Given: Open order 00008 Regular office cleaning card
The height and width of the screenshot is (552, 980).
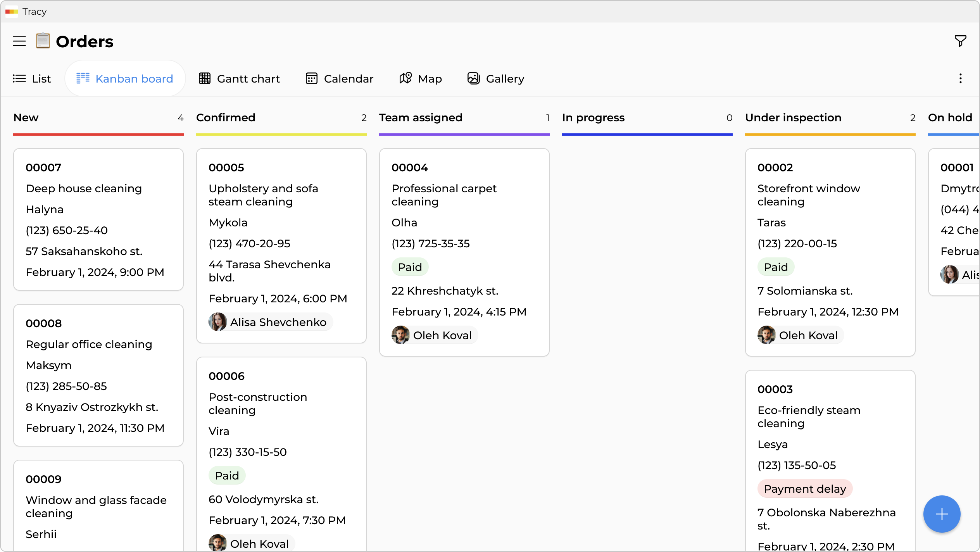Looking at the screenshot, I should click(98, 375).
